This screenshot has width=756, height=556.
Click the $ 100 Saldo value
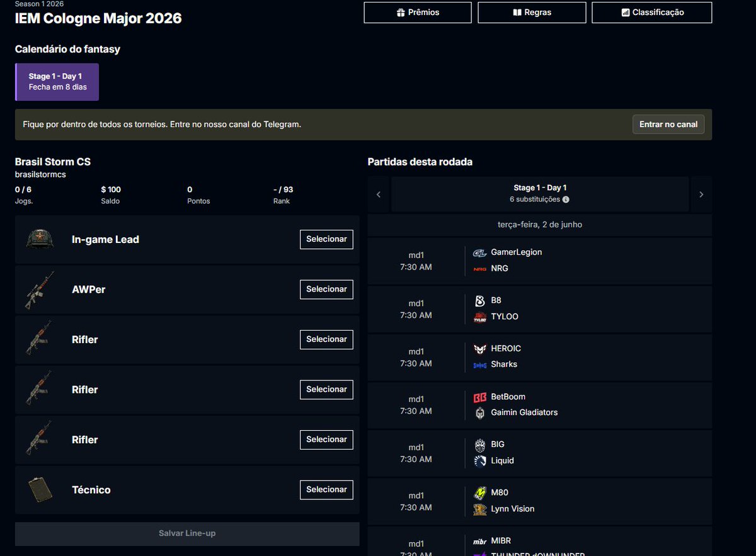click(111, 190)
